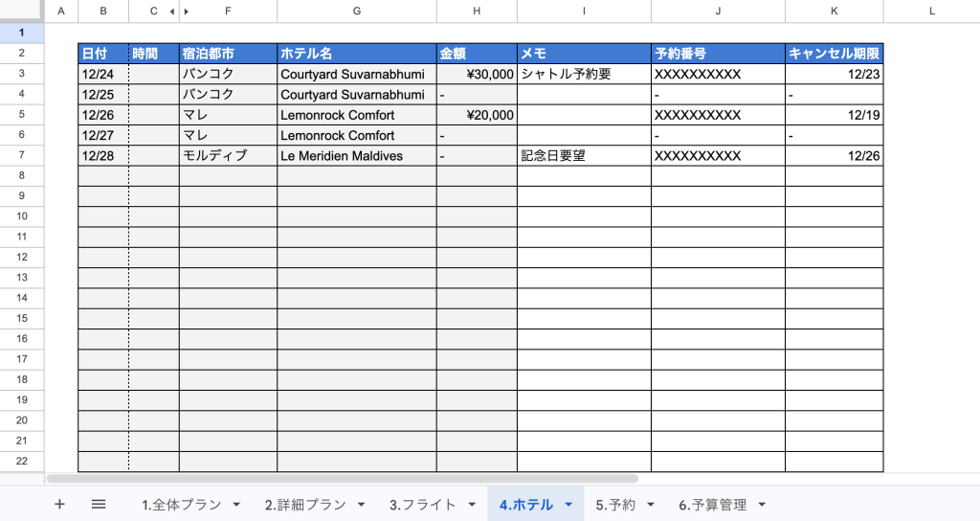
Task: Switch to the 3.フライト sheet tab
Action: (423, 505)
